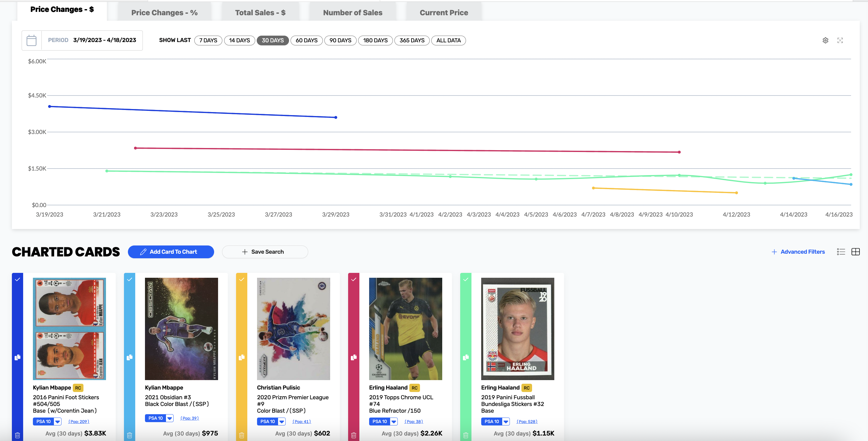Viewport: 868px width, 441px height.
Task: Click the Obsidian Mbappe card image
Action: 181,329
